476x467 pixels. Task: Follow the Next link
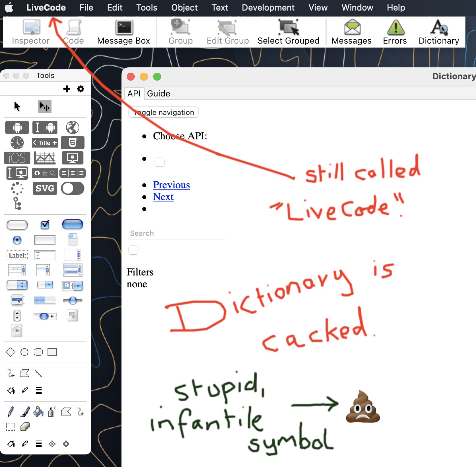pos(163,197)
